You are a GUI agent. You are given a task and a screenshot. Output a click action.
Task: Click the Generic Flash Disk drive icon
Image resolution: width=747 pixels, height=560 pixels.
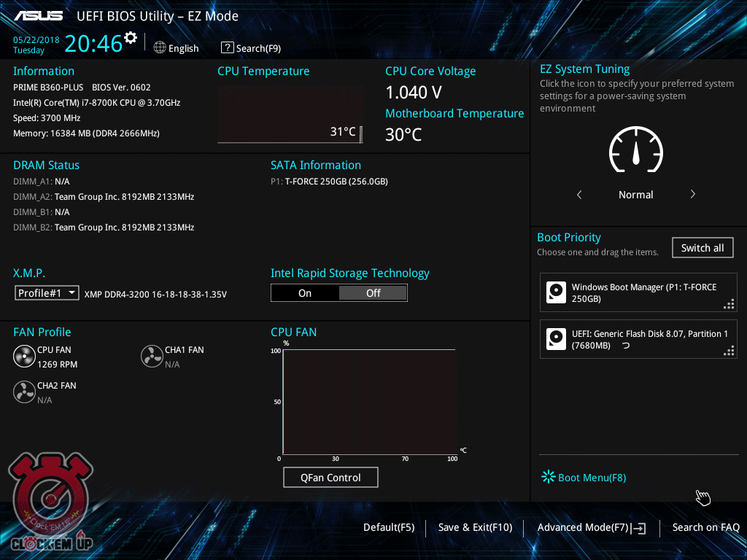click(557, 339)
